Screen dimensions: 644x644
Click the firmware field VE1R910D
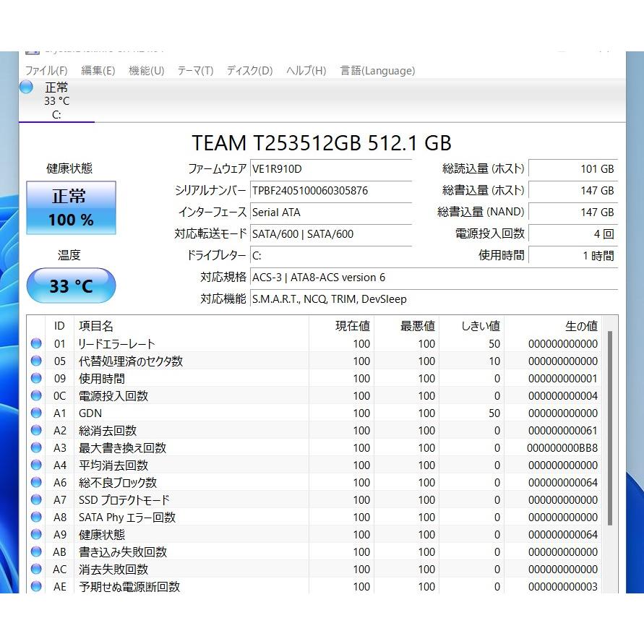pyautogui.click(x=330, y=169)
